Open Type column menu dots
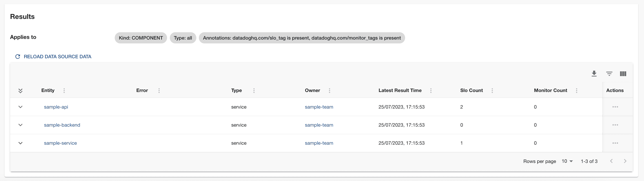 pos(254,91)
